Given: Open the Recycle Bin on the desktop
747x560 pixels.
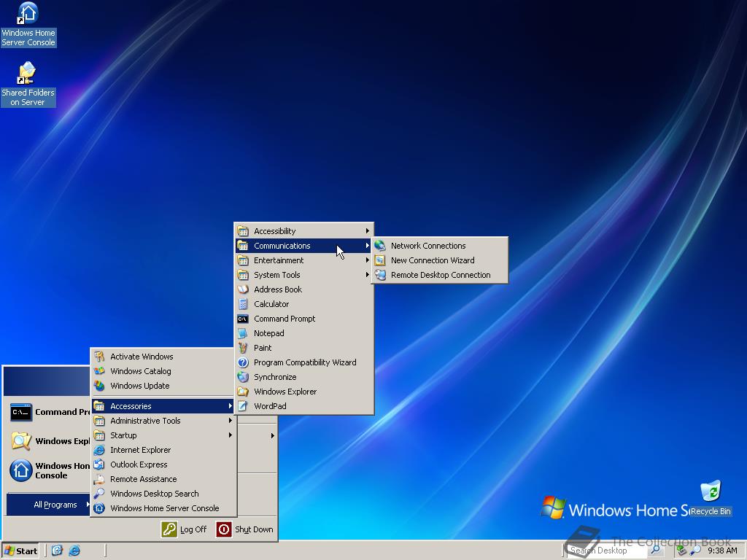Looking at the screenshot, I should point(711,498).
